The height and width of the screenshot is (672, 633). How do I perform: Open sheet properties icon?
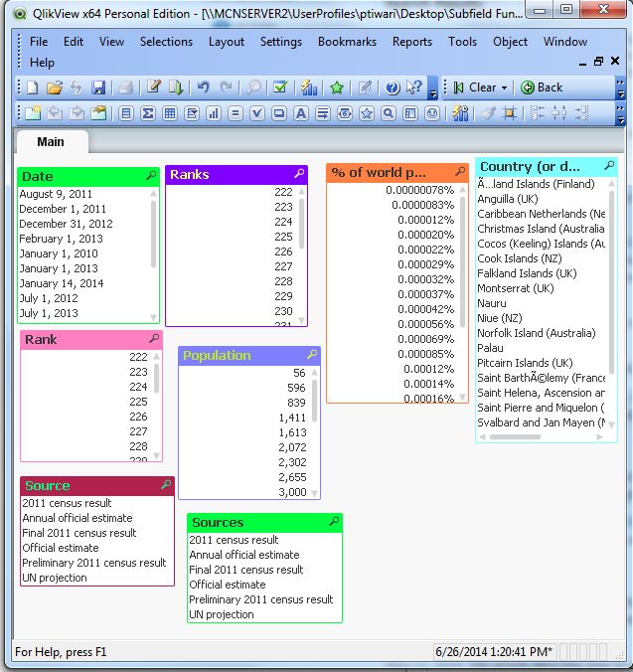click(x=98, y=113)
